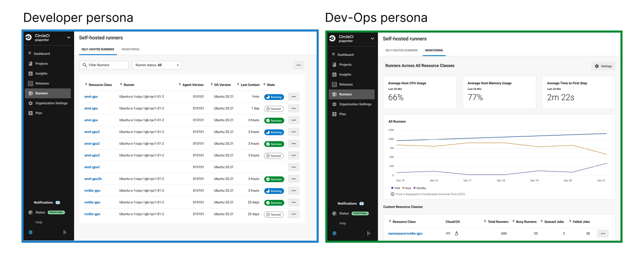The image size is (644, 272).
Task: Click the Linux penguin icon for namespace/nvidia-gpu
Action: (x=457, y=233)
